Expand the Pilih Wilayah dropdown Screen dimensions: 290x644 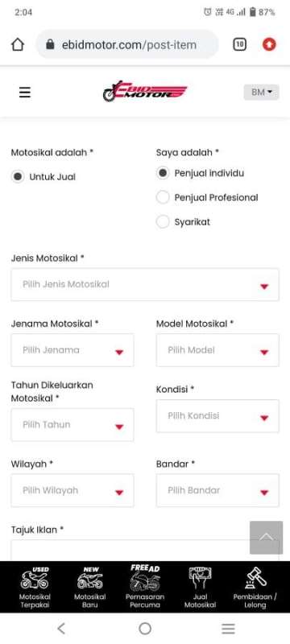[x=72, y=490]
